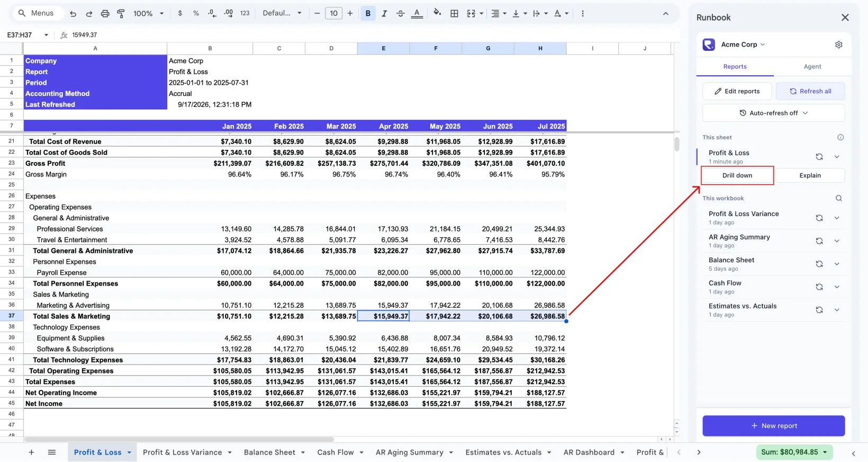Open the all sheets list
The width and height of the screenshot is (868, 462).
pyautogui.click(x=52, y=452)
